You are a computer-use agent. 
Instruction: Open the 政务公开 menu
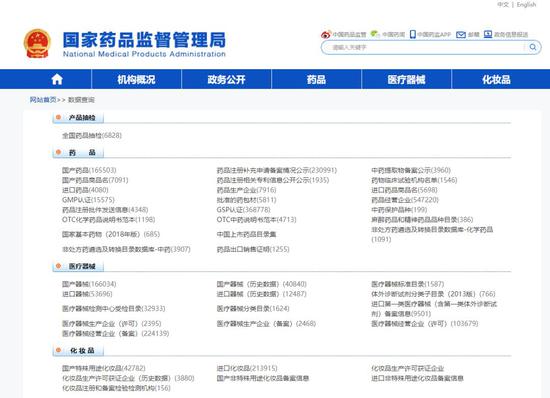click(227, 80)
